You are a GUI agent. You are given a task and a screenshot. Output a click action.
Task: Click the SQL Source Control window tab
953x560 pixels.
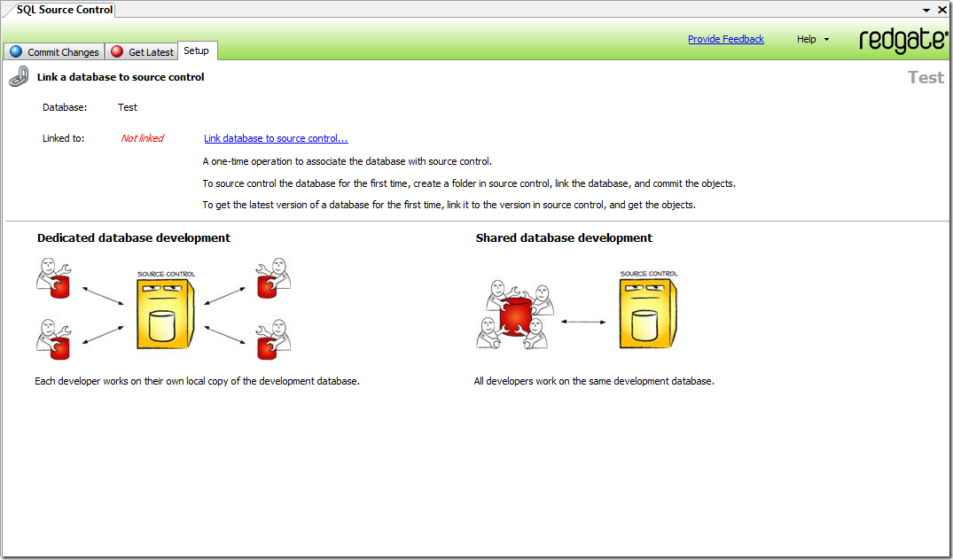[x=65, y=10]
